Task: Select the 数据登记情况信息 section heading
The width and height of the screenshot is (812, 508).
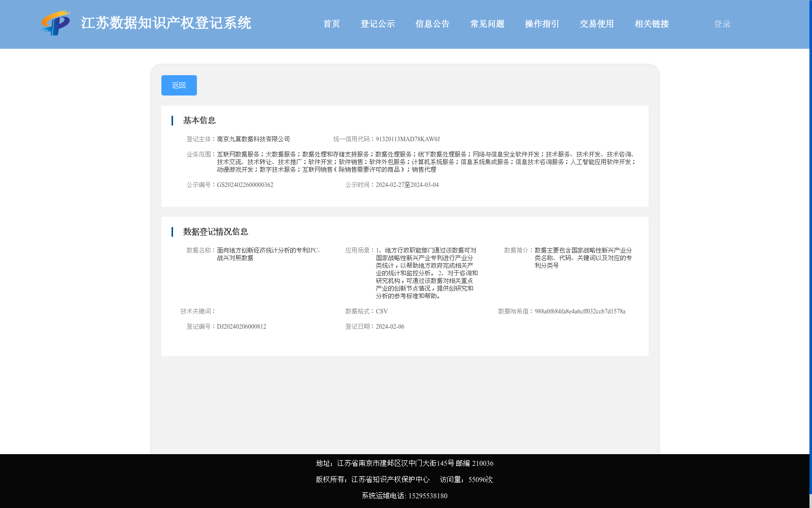Action: pyautogui.click(x=216, y=232)
